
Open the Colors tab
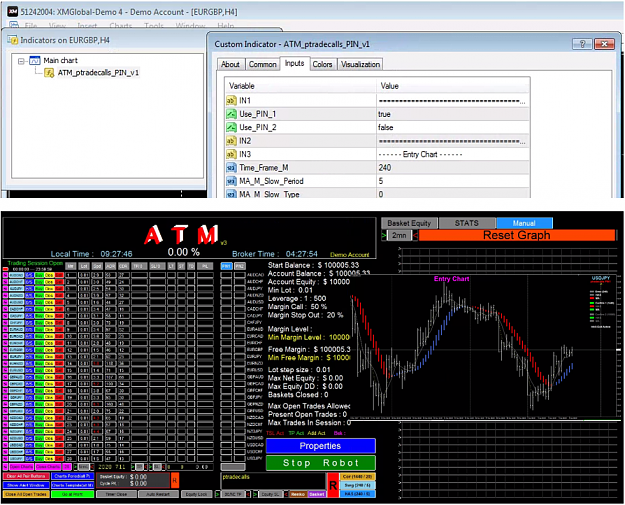click(322, 64)
